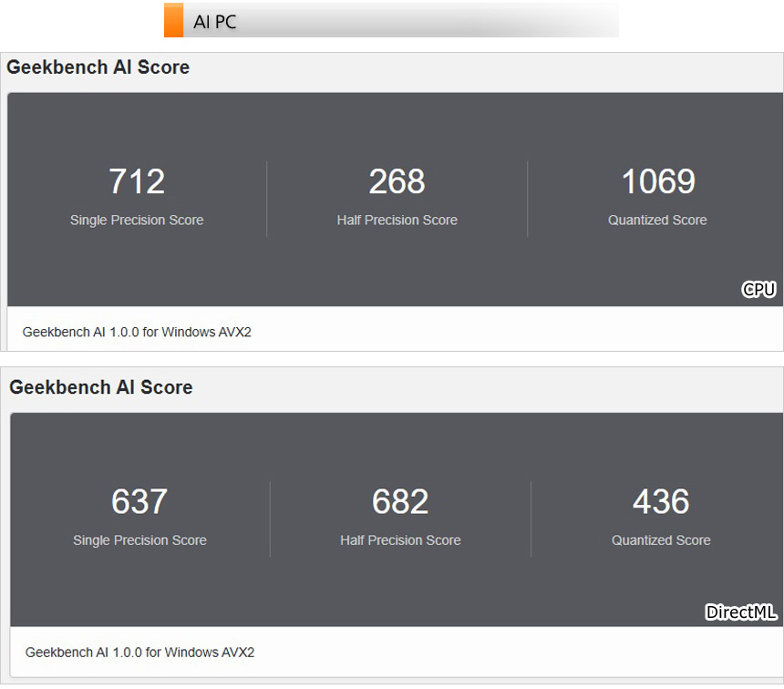Click Geekbench AI 1.0.0 footer in DirectML panel
Viewport: 784px width, 689px height.
(140, 652)
